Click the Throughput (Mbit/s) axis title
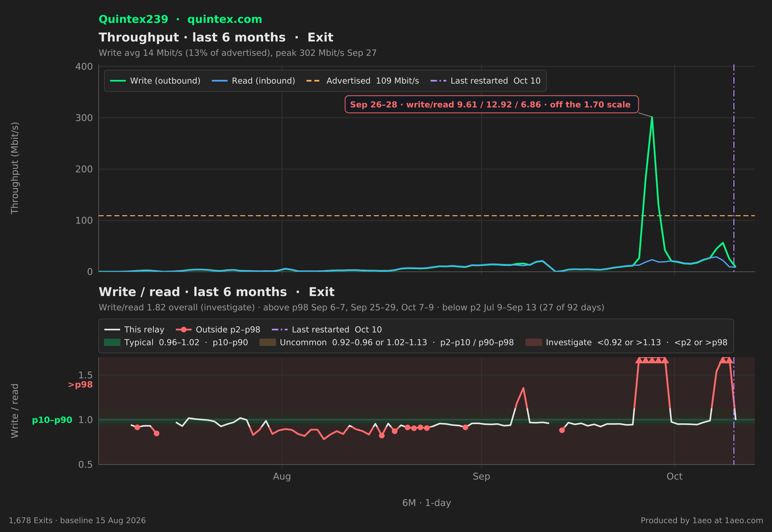The height and width of the screenshot is (532, 772). 15,168
